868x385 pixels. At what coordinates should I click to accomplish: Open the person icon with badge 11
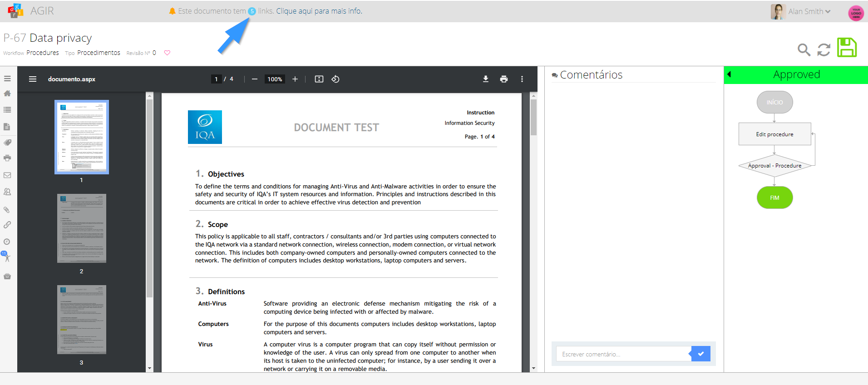tap(6, 257)
